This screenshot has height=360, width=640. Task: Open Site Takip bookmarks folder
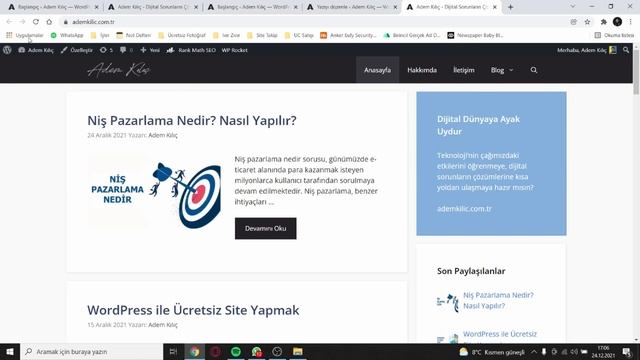coord(262,36)
